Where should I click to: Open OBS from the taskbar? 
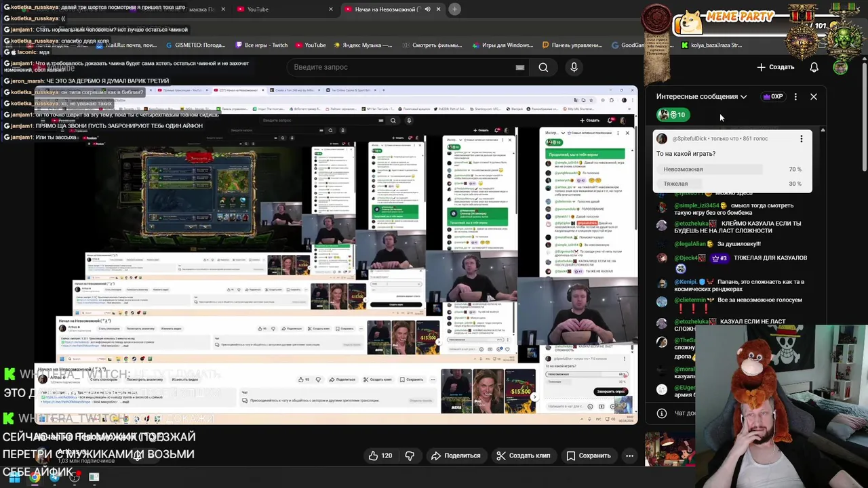click(x=75, y=477)
